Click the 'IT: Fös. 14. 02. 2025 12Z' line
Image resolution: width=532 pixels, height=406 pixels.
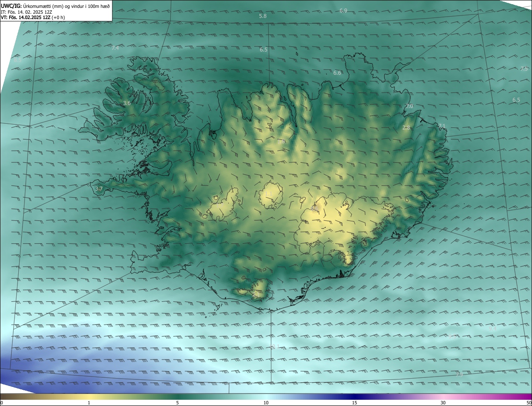27,12
